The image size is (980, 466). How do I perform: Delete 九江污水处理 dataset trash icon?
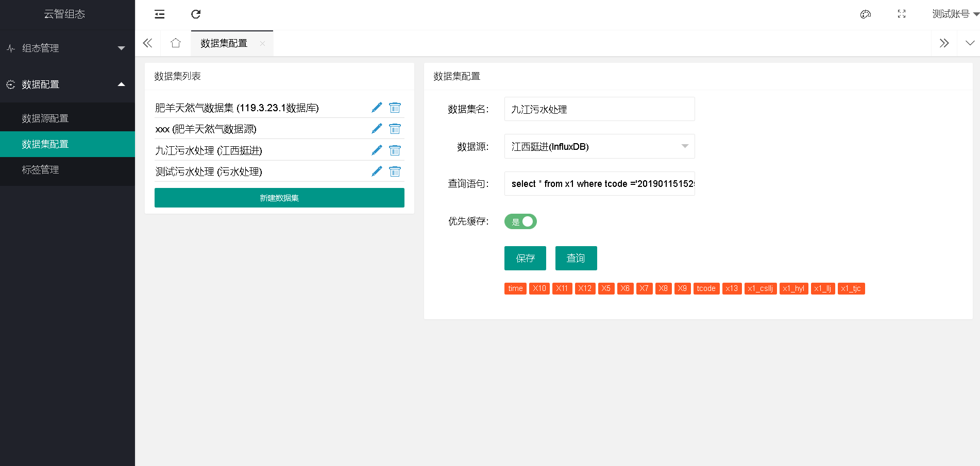395,150
